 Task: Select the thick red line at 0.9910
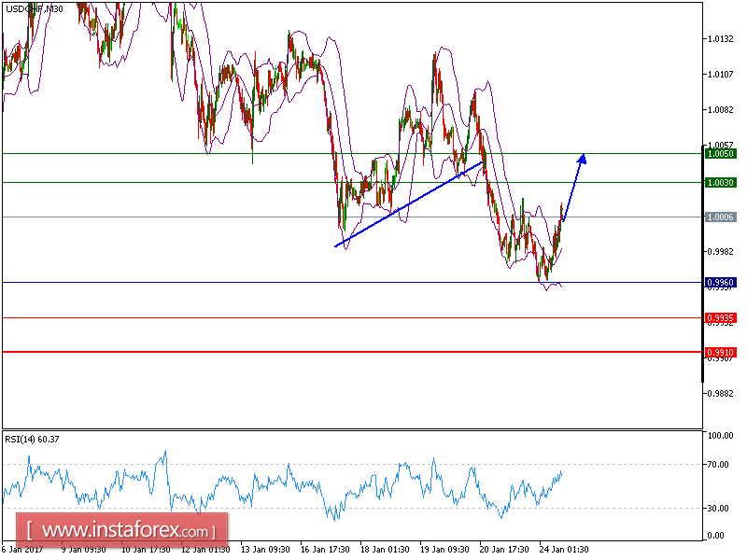[x=353, y=353]
